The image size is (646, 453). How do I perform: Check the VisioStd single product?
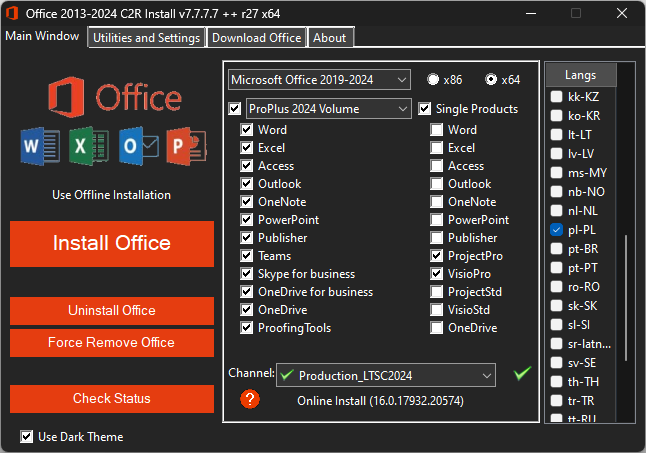pyautogui.click(x=436, y=310)
